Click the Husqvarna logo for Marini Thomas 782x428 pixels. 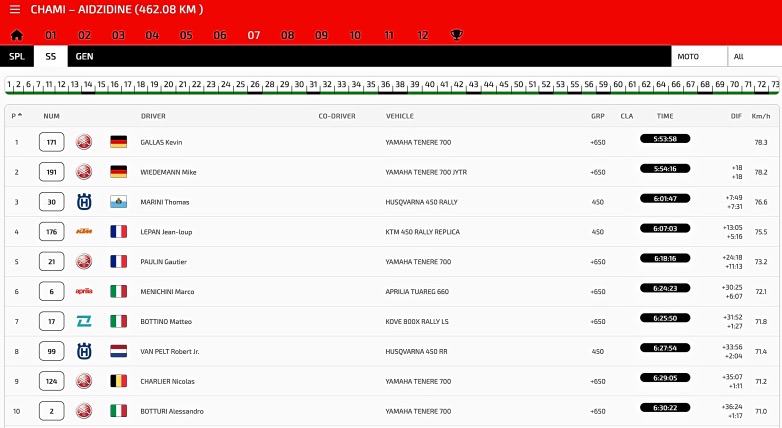coord(84,202)
